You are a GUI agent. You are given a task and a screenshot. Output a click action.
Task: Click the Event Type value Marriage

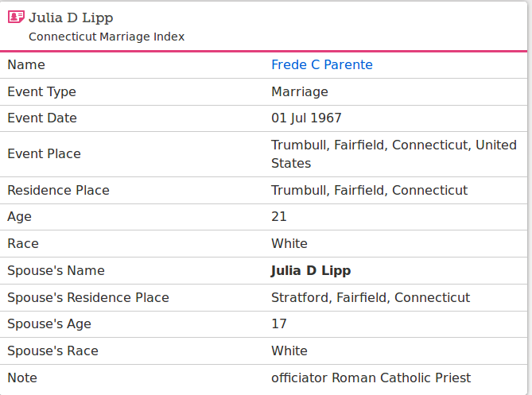point(300,92)
